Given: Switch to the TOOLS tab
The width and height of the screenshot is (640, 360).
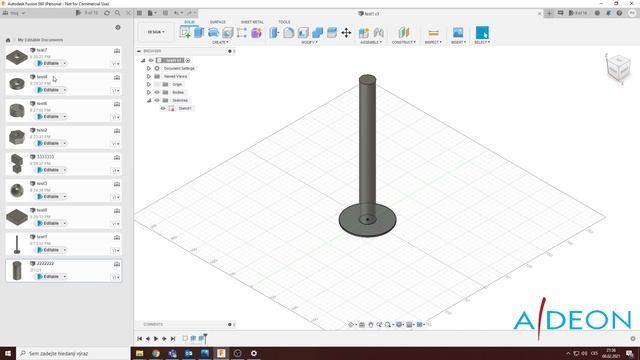Looking at the screenshot, I should (284, 22).
